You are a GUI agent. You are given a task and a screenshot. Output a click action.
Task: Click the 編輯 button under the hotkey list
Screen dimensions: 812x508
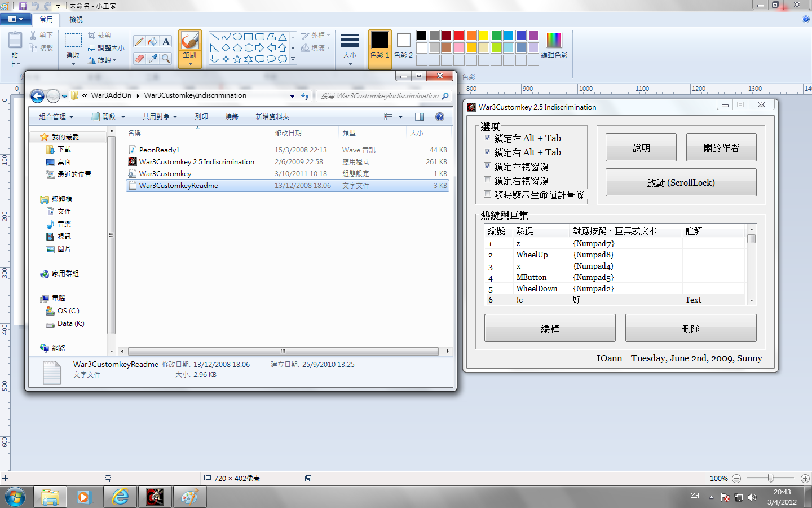tap(550, 328)
